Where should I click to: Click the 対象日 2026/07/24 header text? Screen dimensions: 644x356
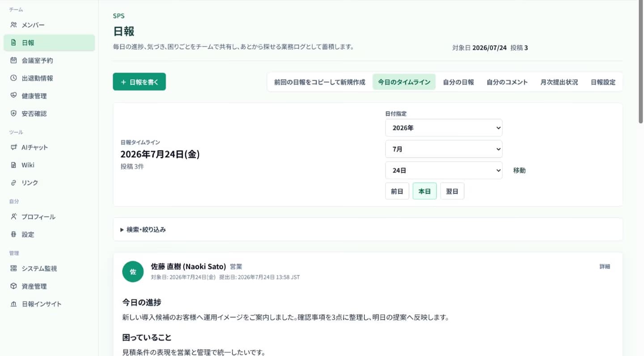tap(479, 47)
